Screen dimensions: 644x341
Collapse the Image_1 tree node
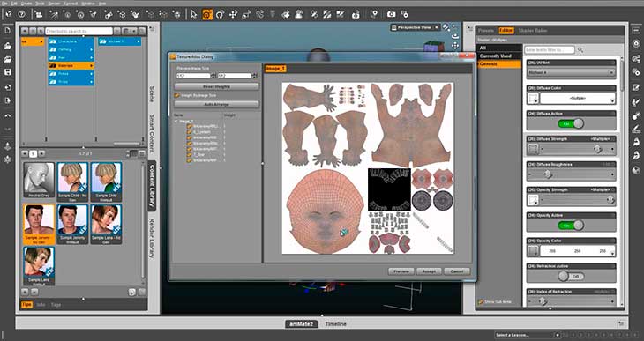point(176,122)
